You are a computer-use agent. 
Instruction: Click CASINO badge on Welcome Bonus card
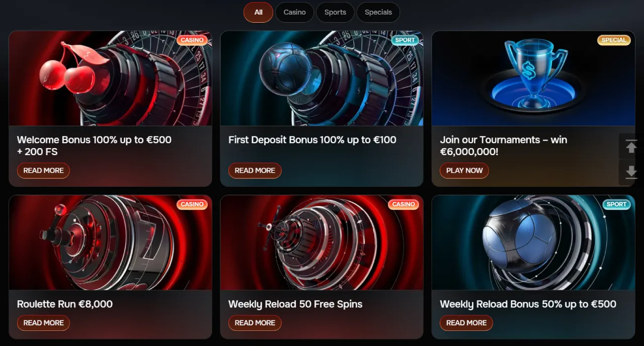[x=192, y=40]
